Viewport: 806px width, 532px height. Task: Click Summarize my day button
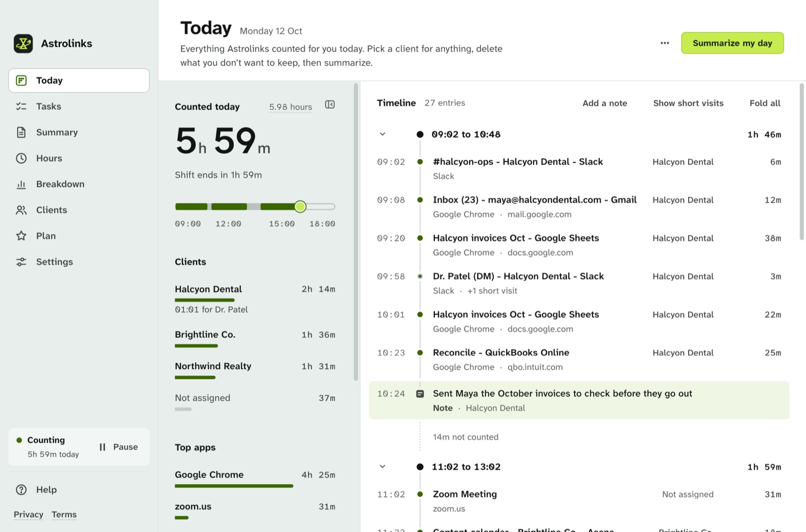coord(732,43)
